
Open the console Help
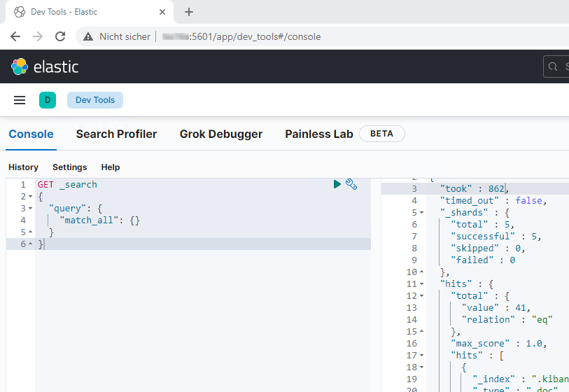[x=111, y=167]
